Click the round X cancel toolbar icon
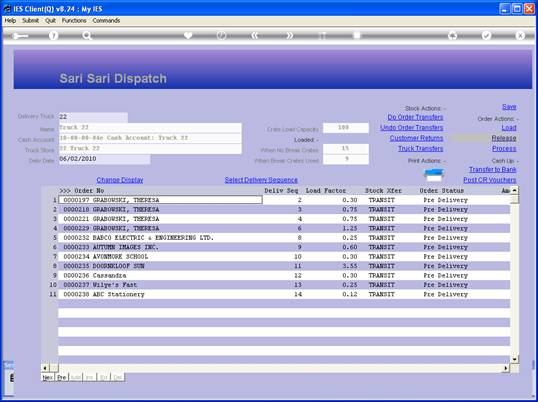The image size is (538, 402). [520, 35]
